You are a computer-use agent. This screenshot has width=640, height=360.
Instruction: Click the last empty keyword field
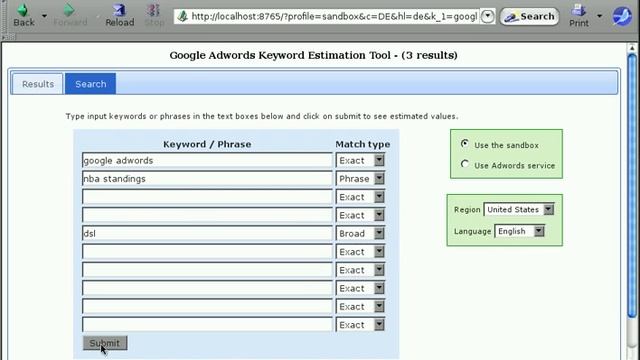click(x=207, y=325)
